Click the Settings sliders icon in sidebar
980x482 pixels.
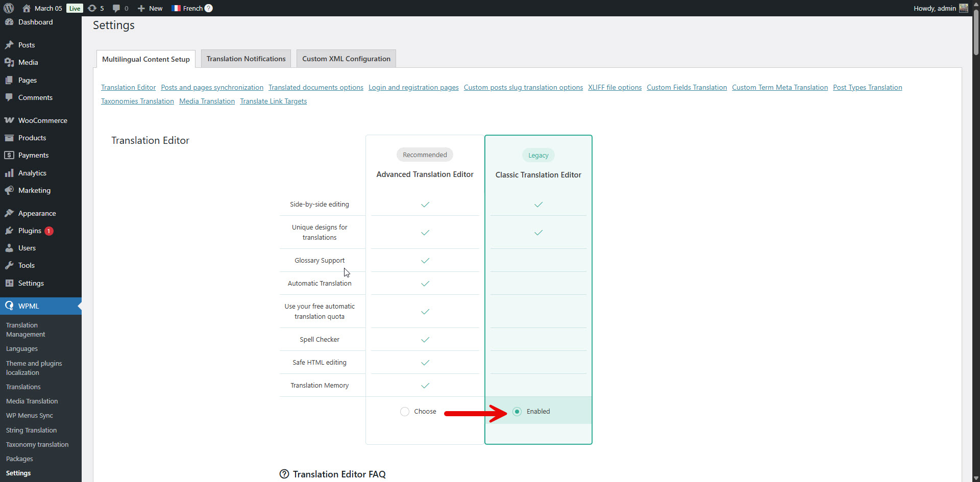tap(9, 283)
